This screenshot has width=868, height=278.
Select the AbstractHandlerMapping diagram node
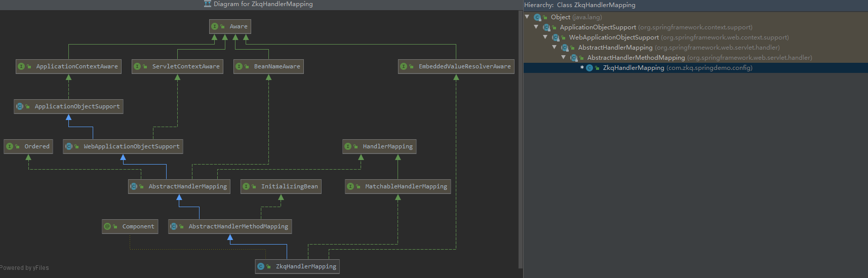(179, 186)
